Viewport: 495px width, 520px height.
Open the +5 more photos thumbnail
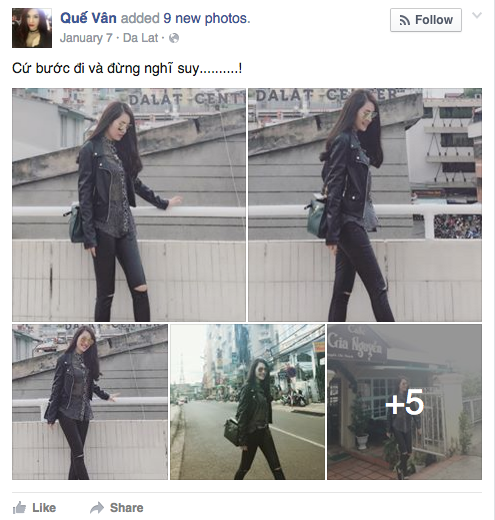pos(404,402)
